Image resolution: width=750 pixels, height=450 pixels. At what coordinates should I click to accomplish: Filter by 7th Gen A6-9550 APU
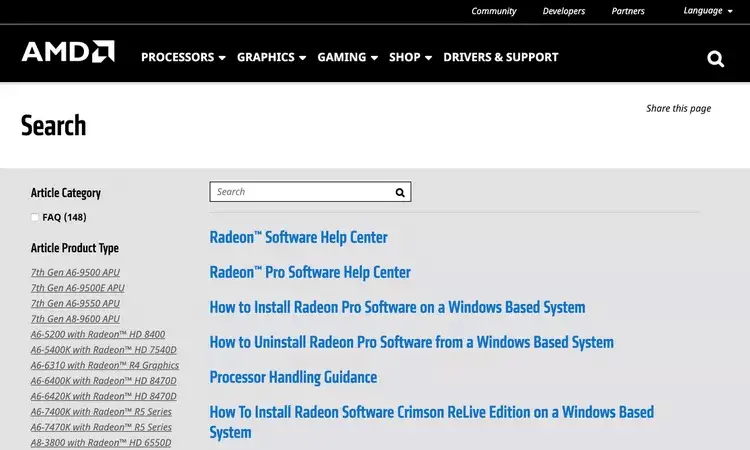pos(75,303)
